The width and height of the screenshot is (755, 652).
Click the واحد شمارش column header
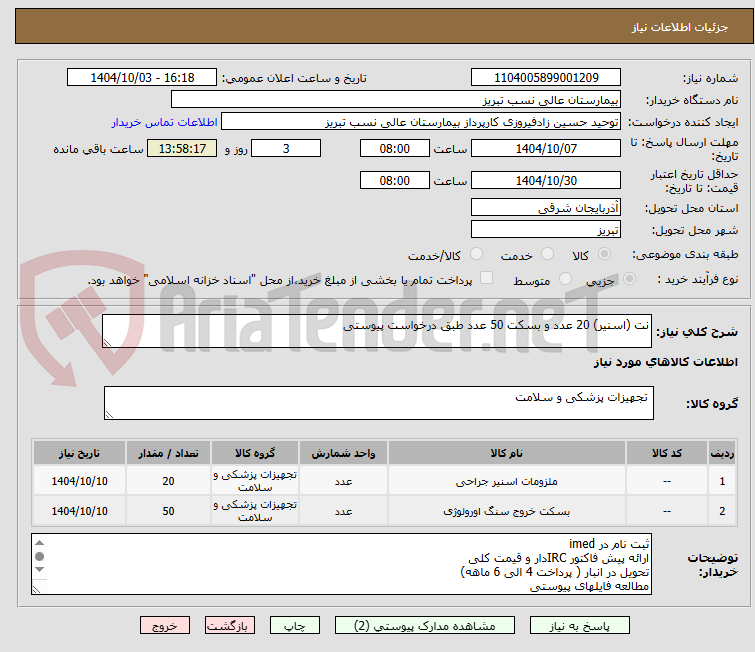[x=343, y=453]
